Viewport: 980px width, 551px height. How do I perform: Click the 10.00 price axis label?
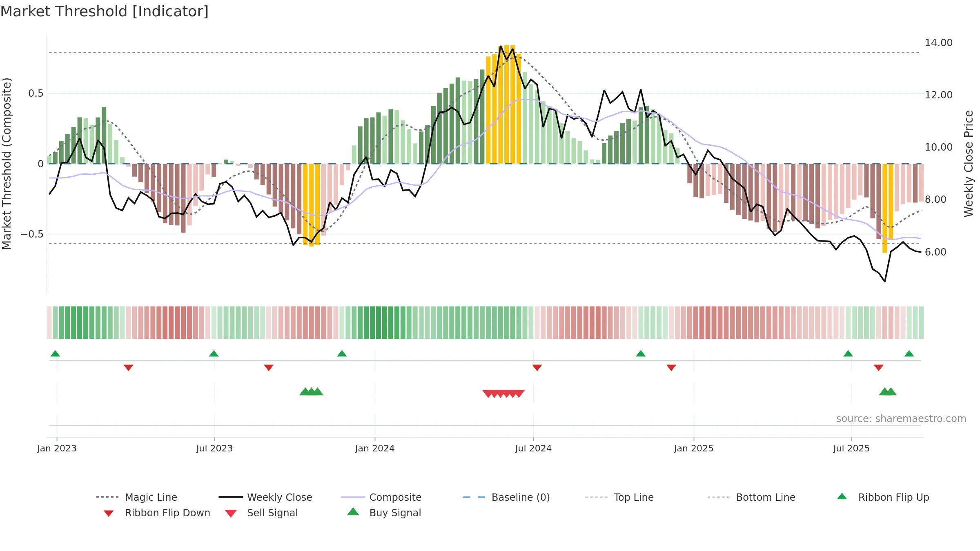(939, 147)
